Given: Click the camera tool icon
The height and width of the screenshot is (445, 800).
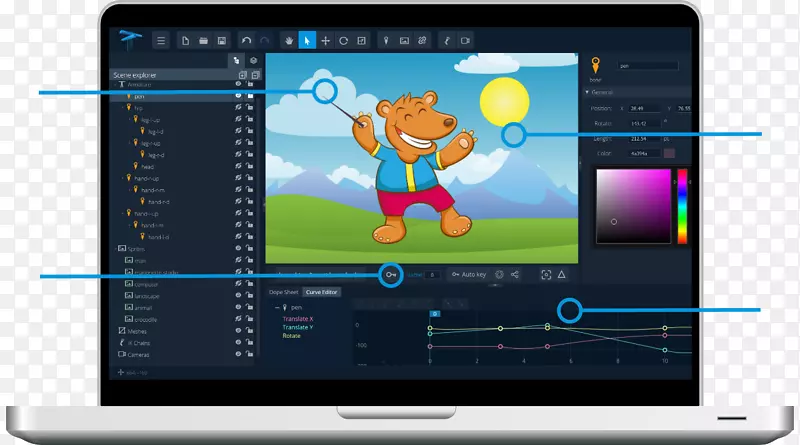Looking at the screenshot, I should coord(465,41).
